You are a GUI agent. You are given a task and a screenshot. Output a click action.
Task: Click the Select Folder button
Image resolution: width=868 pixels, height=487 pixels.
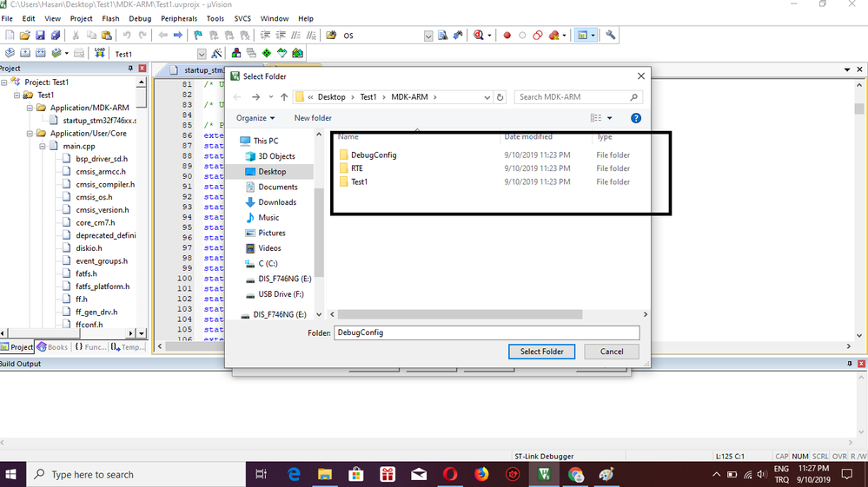point(541,352)
